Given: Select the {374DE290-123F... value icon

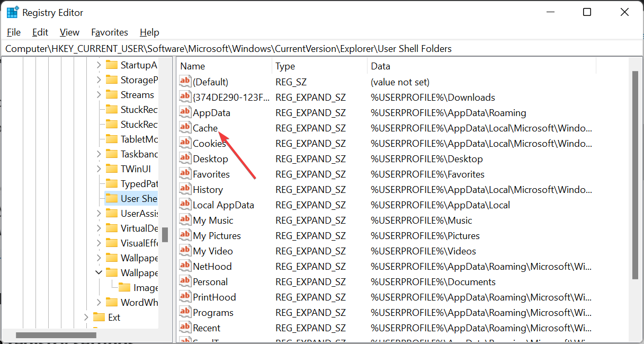Looking at the screenshot, I should pos(185,97).
